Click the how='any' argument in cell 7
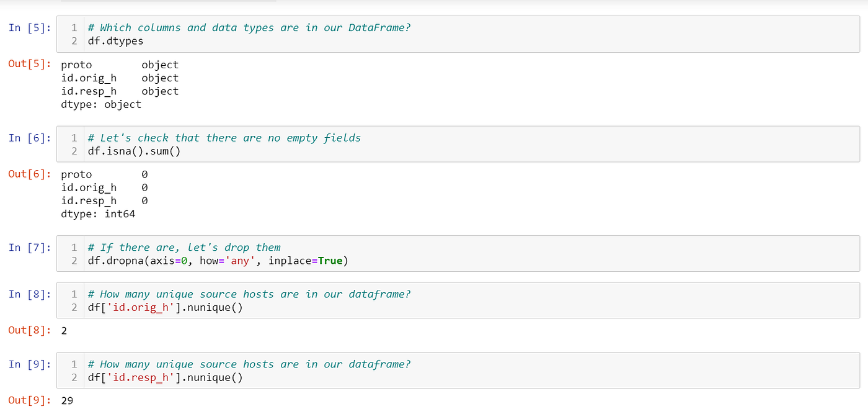868x409 pixels. (x=228, y=261)
